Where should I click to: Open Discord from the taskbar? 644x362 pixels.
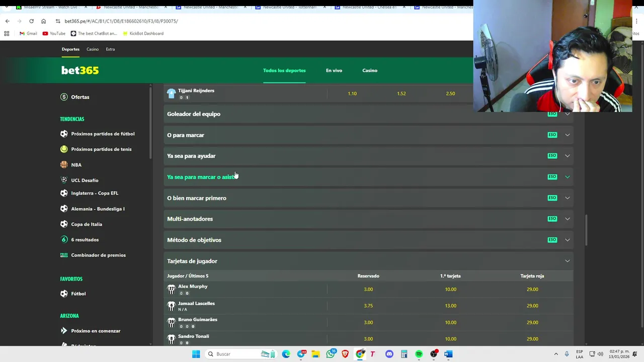pos(389,354)
